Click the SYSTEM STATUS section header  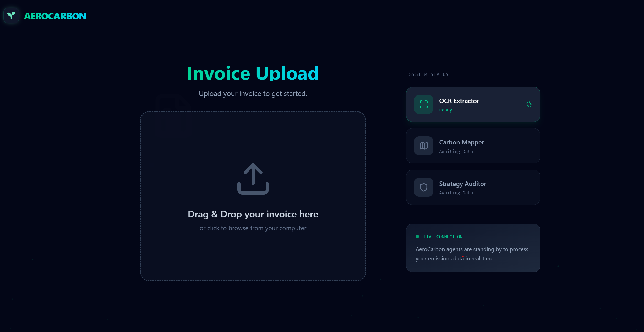coord(429,74)
